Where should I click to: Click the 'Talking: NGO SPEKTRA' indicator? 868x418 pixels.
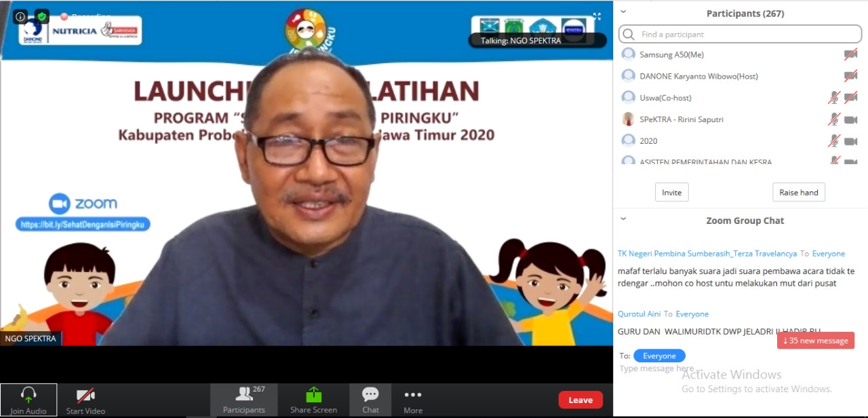537,41
